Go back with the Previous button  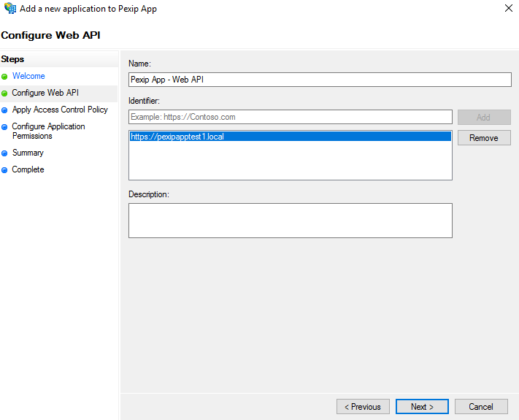point(363,407)
